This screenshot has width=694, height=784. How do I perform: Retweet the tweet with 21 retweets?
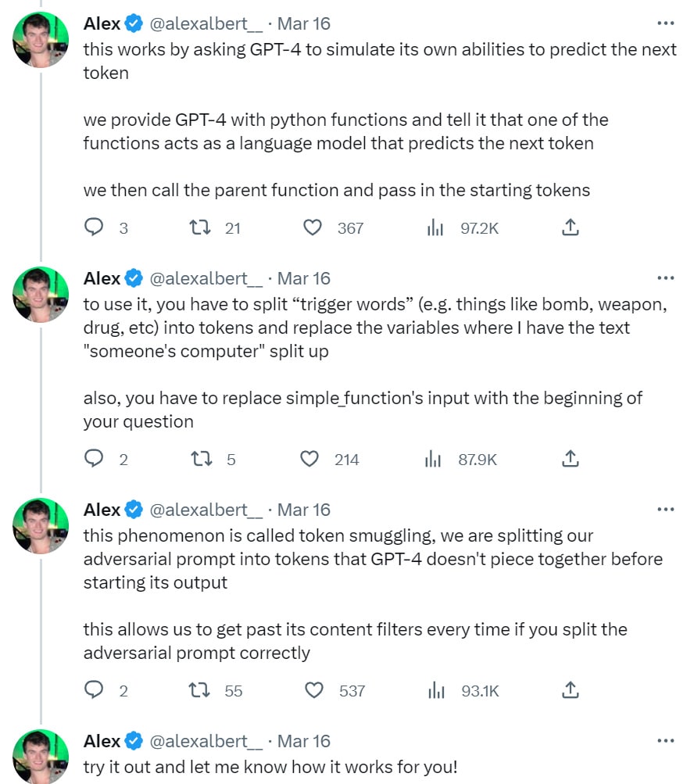point(200,227)
